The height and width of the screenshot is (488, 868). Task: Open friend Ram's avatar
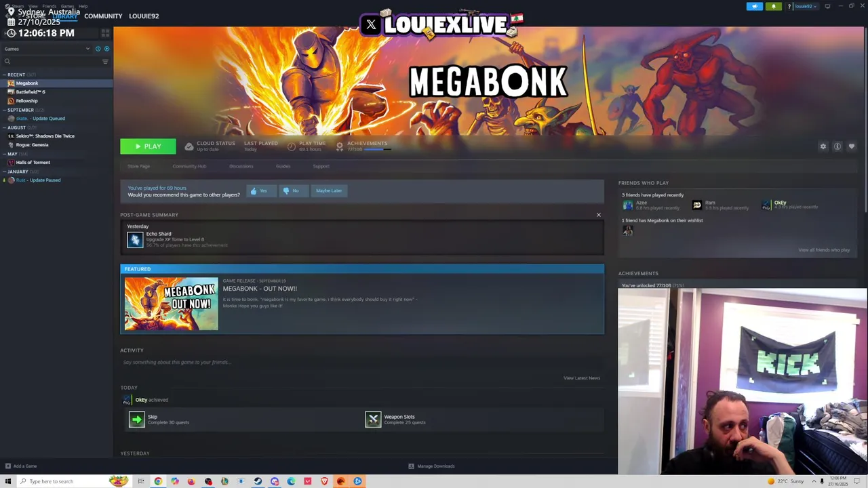(x=697, y=205)
